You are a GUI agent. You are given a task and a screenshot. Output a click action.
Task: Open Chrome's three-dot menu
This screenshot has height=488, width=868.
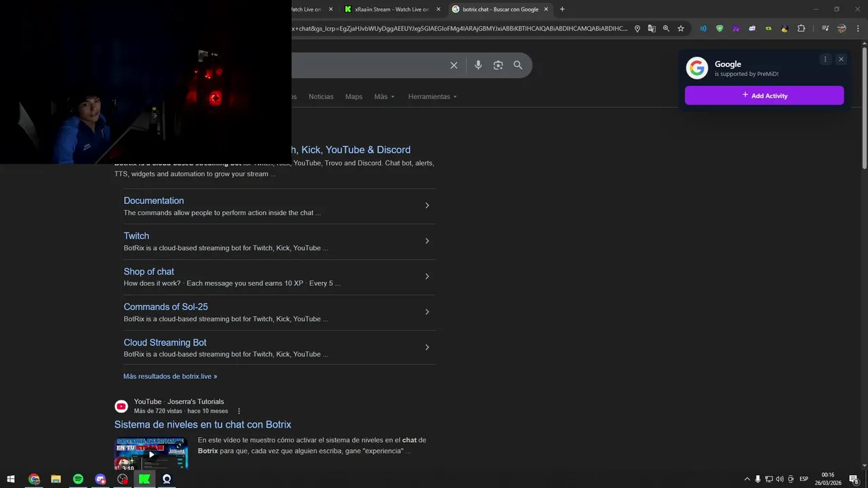pos(858,28)
